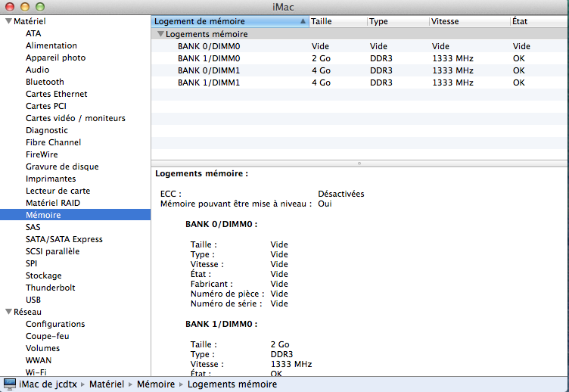Viewport: 569px width, 392px height.
Task: Select the BANK 0/DIMM0 row
Action: tap(208, 46)
